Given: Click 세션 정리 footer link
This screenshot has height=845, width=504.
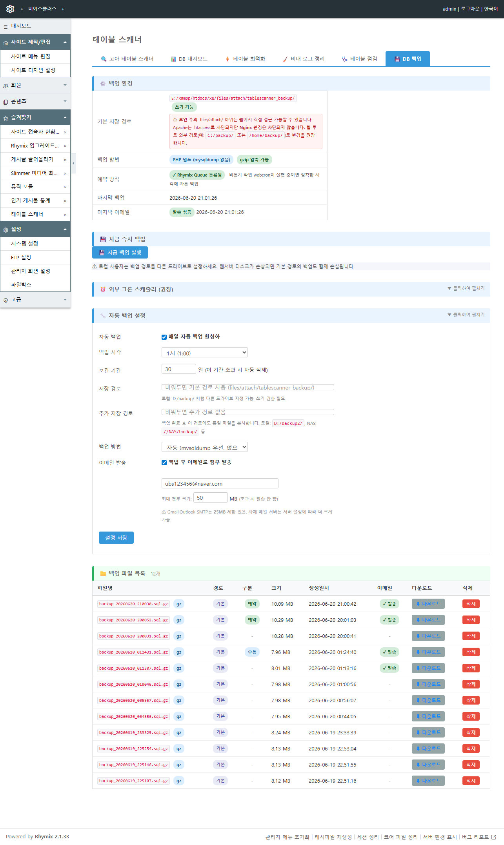Looking at the screenshot, I should pos(368,837).
